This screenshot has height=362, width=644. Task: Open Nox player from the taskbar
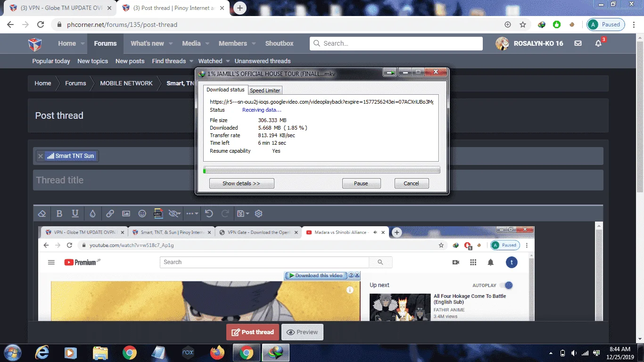[188, 352]
